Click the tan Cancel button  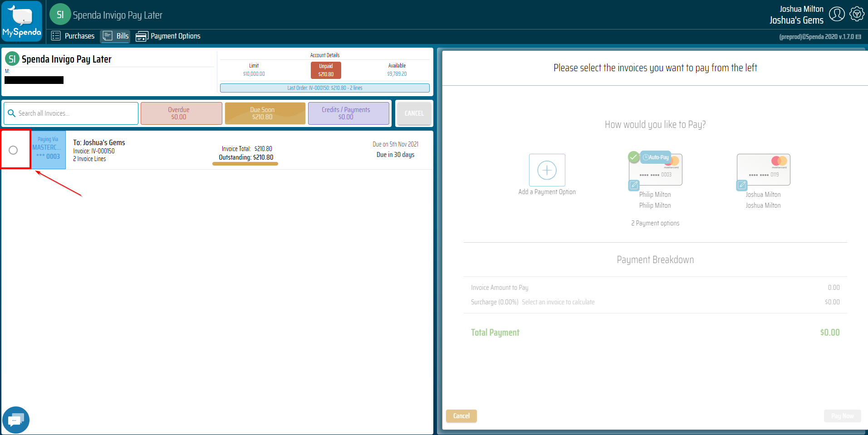(461, 416)
